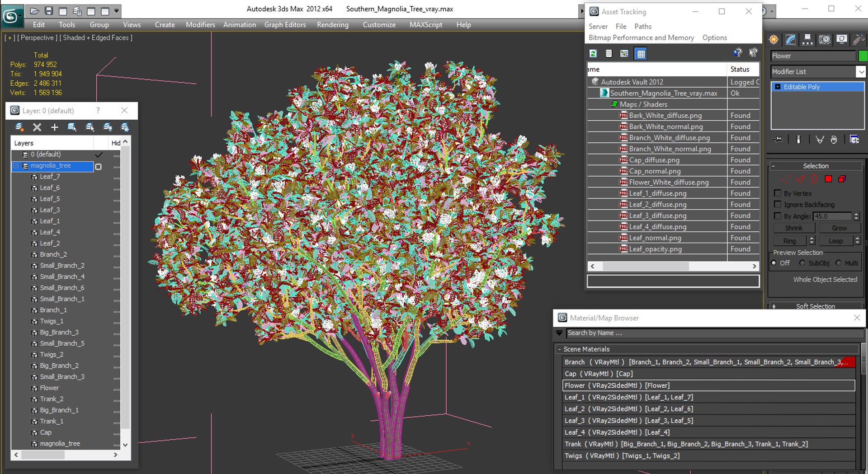Open the Rendering menu
This screenshot has width=868, height=474.
pyautogui.click(x=333, y=25)
